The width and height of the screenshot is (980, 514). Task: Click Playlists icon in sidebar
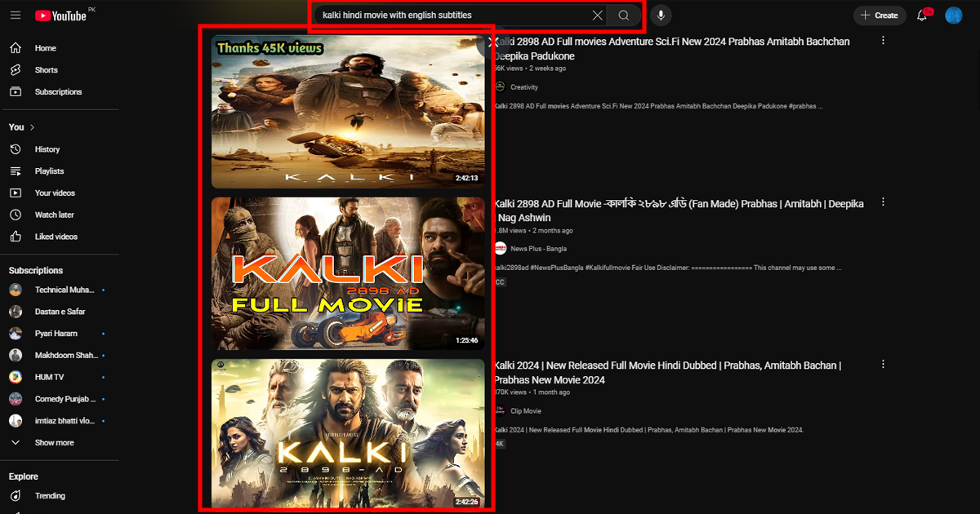(x=16, y=171)
